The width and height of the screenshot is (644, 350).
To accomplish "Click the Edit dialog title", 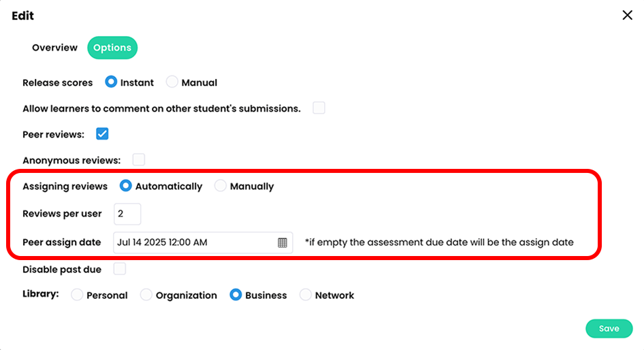I will coord(22,16).
